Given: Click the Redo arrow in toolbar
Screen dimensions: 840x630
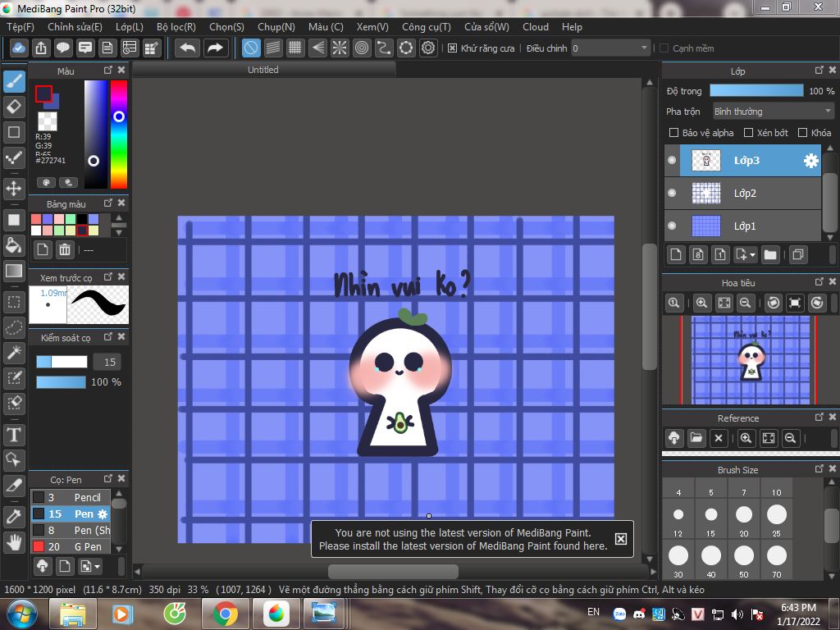Looking at the screenshot, I should (x=216, y=48).
